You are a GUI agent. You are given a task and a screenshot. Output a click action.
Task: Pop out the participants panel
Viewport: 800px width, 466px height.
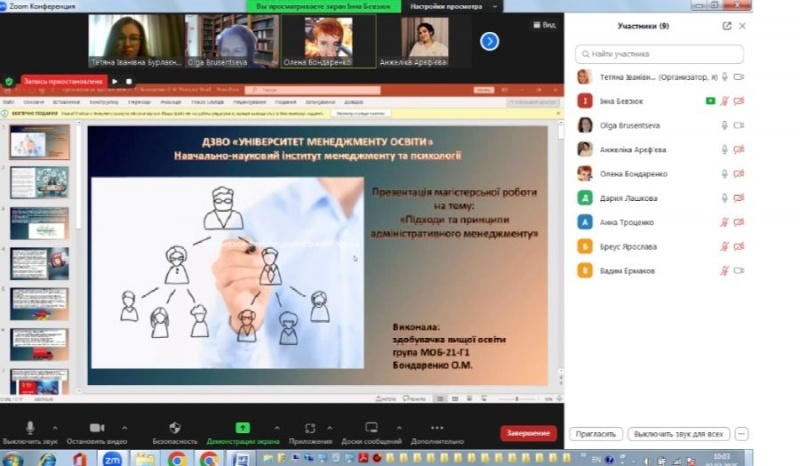(x=727, y=26)
